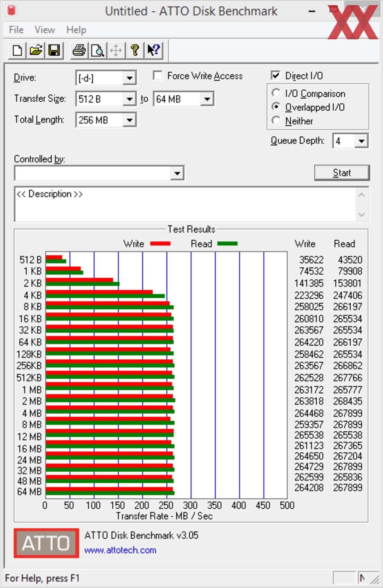Click the 512 B row label
The width and height of the screenshot is (383, 588).
30,260
